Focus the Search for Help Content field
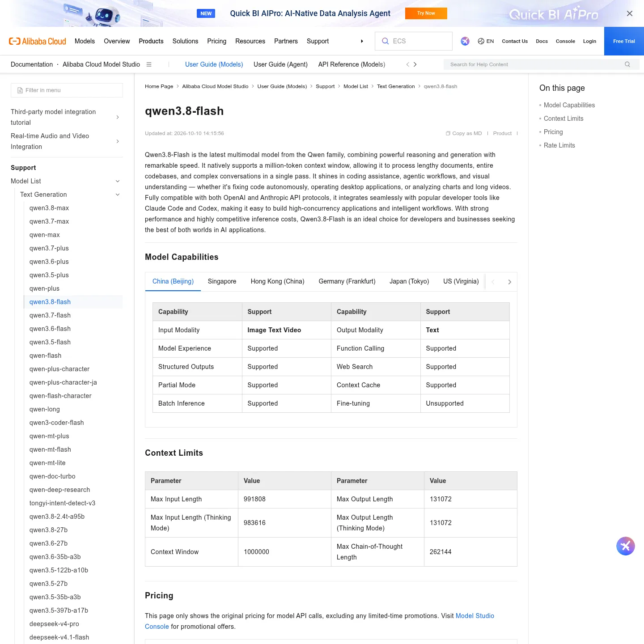Image resolution: width=644 pixels, height=644 pixels. [x=542, y=64]
